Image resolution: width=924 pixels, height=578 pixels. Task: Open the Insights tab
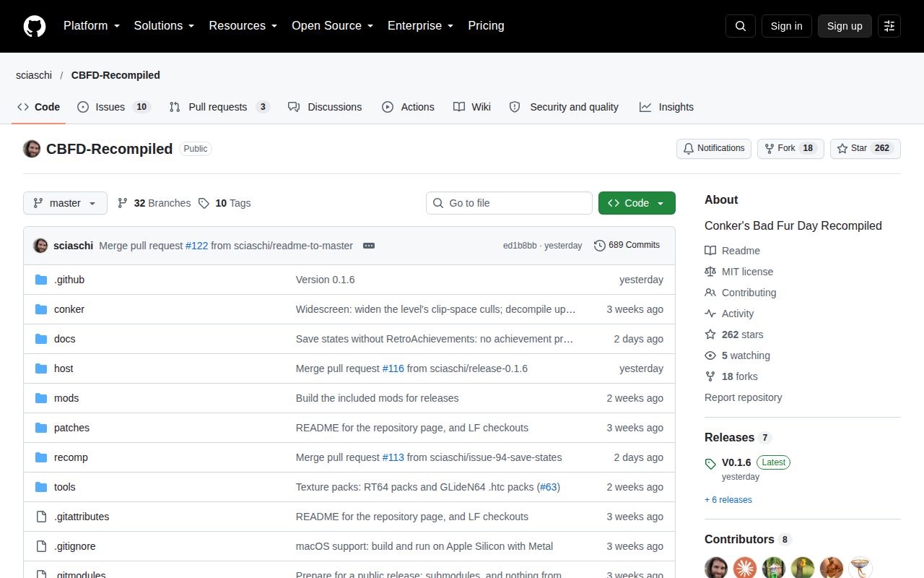[x=666, y=107]
